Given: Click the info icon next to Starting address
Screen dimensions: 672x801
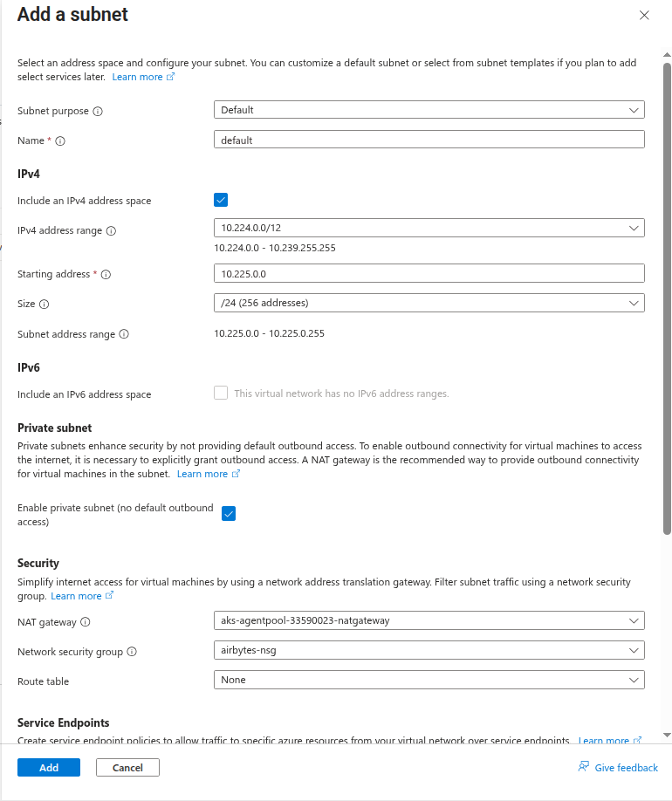Looking at the screenshot, I should 106,274.
